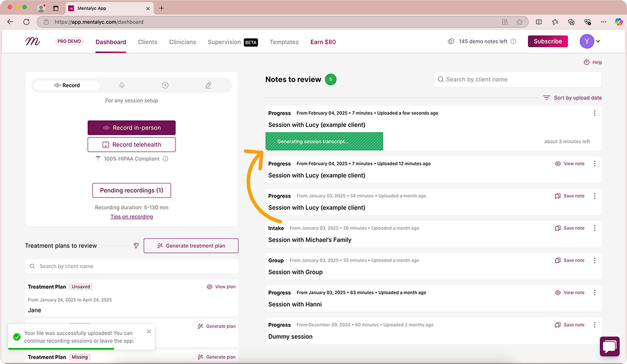This screenshot has height=364, width=627.
Task: Open the chat support widget
Action: click(x=610, y=346)
